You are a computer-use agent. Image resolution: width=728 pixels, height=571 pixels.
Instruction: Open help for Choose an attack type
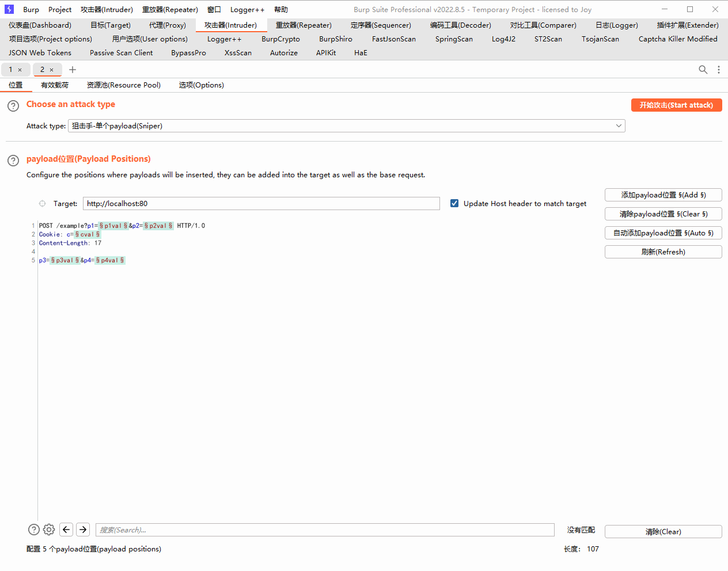(x=13, y=106)
